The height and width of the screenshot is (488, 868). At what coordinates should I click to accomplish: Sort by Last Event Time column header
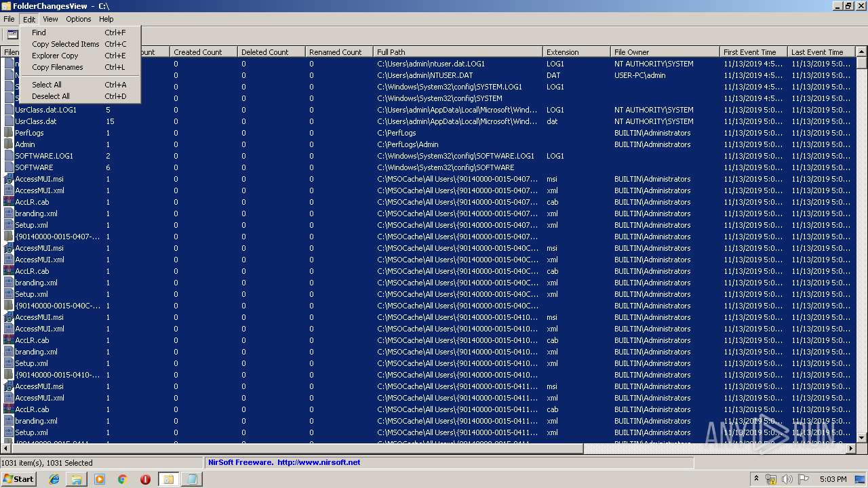pos(821,52)
